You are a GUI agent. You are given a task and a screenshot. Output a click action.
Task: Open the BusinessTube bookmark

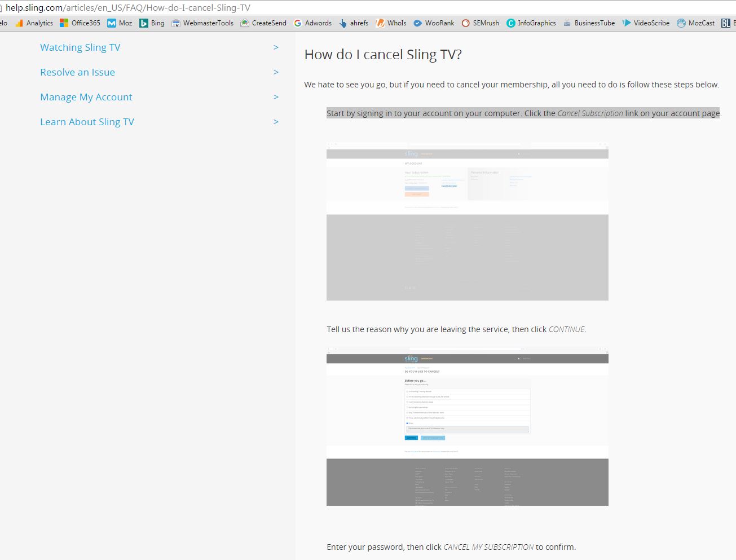pos(589,23)
